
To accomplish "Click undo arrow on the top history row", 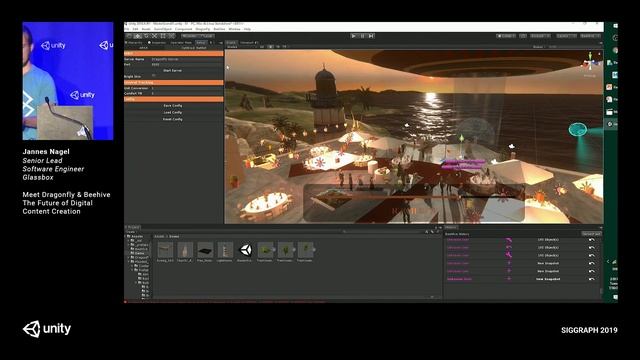I will 591,240.
